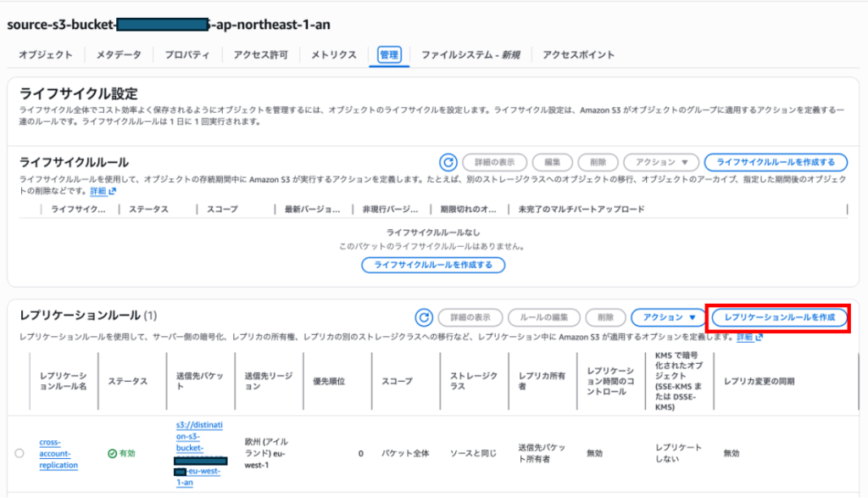Image resolution: width=868 pixels, height=498 pixels.
Task: Click ストレージクラス column header
Action: click(473, 381)
